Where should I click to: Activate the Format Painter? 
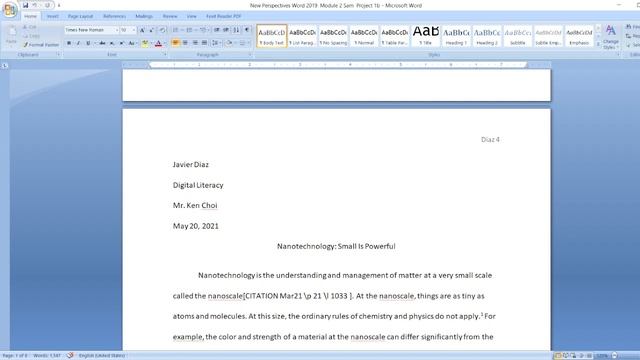[x=41, y=45]
